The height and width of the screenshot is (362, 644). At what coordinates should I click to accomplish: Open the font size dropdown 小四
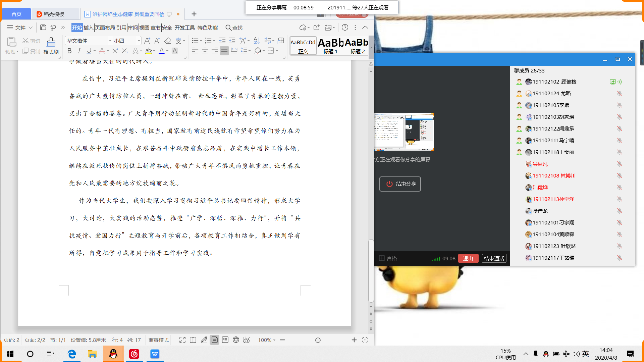click(x=139, y=41)
